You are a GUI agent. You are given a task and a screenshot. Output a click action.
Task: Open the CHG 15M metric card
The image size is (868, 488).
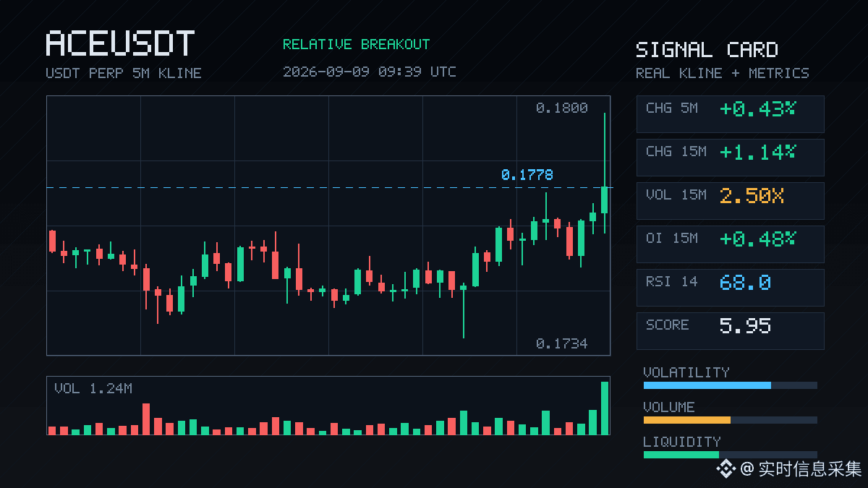730,157
